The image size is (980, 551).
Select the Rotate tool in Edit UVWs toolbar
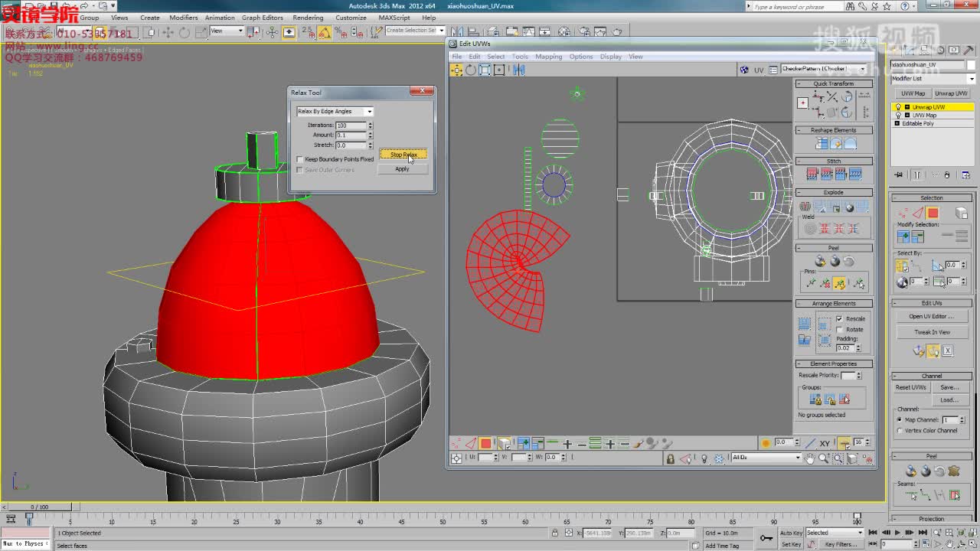click(x=471, y=70)
